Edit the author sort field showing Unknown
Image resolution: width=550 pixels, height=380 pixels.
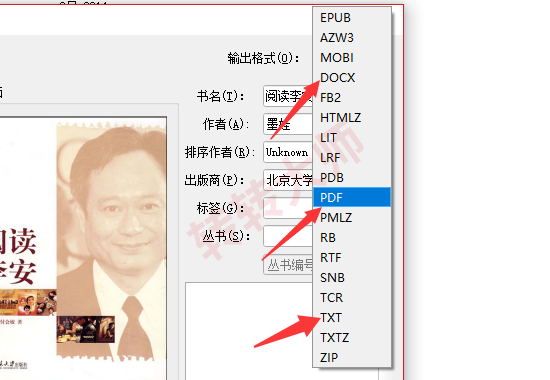coord(288,152)
